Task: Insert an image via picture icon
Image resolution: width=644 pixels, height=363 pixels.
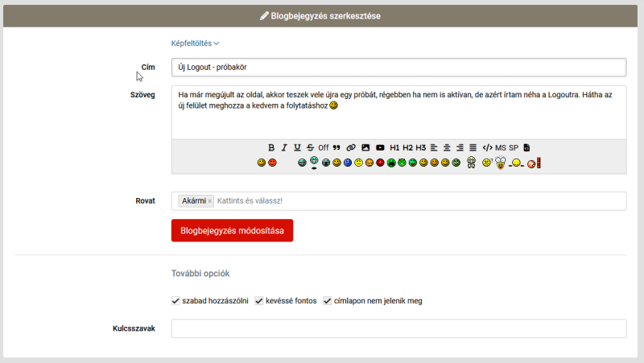Action: (x=365, y=147)
